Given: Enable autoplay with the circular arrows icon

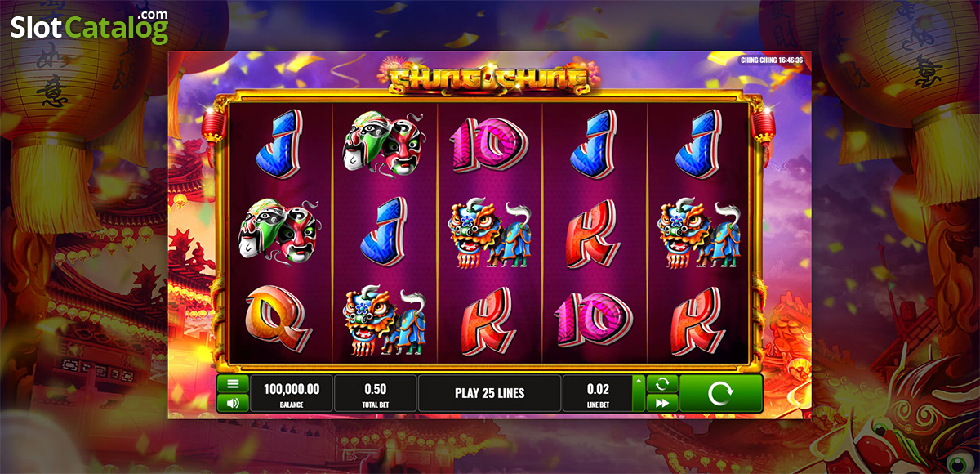Looking at the screenshot, I should (x=662, y=383).
